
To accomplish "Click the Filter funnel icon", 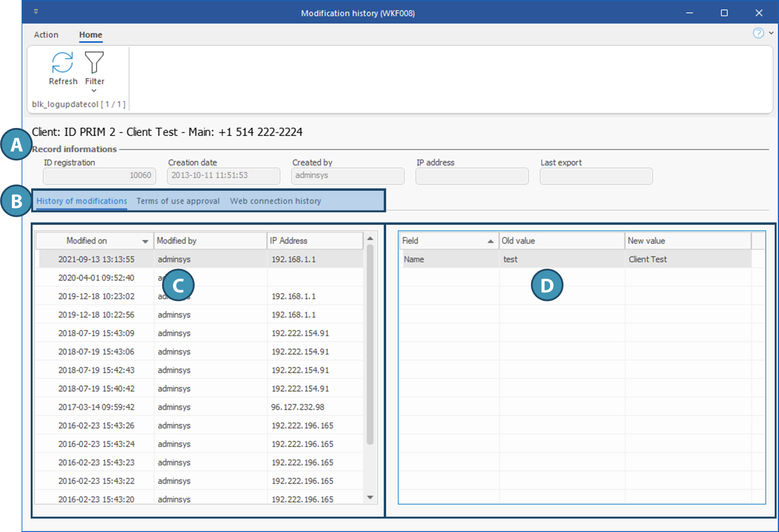I will click(94, 63).
